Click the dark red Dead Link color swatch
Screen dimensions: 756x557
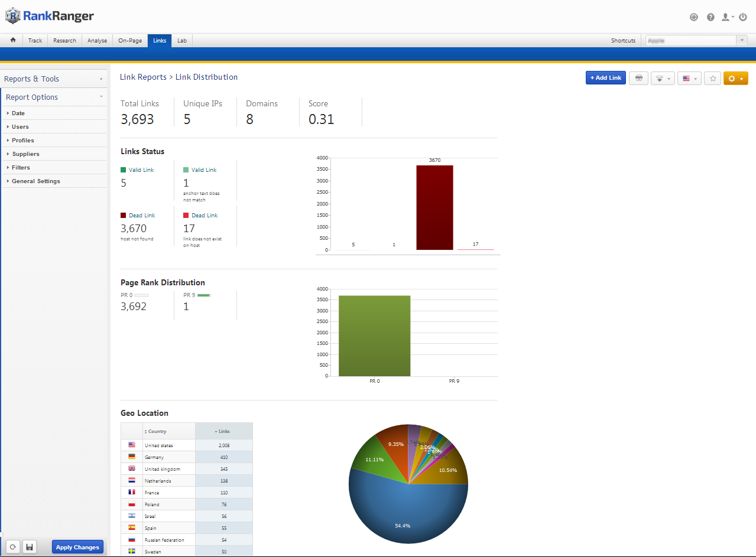(x=124, y=216)
